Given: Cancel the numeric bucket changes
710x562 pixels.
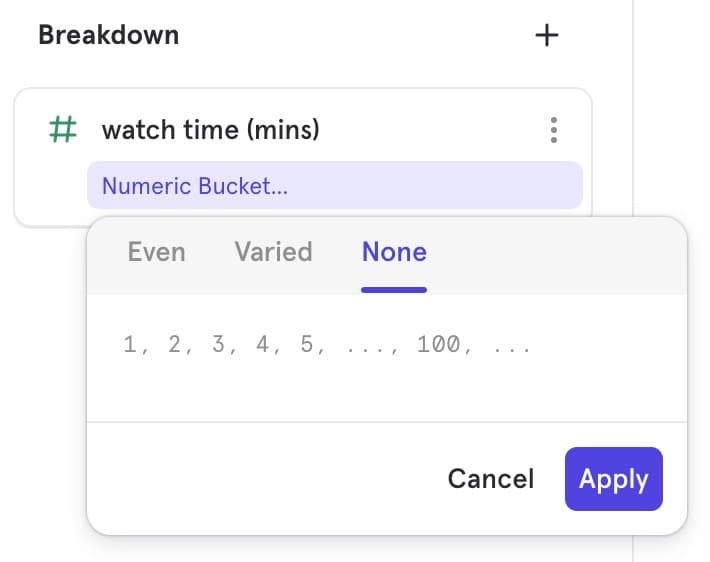Looking at the screenshot, I should [490, 479].
